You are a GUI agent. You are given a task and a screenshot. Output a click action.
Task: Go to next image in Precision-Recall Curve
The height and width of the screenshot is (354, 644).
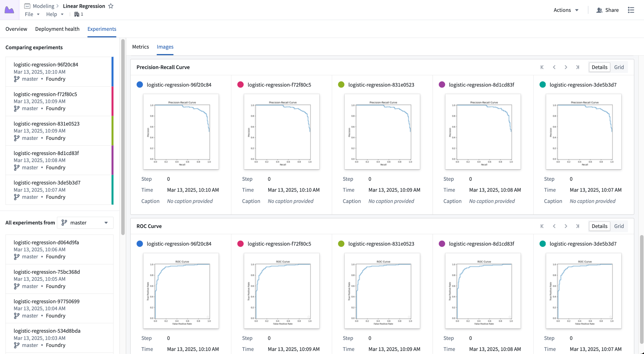tap(566, 67)
